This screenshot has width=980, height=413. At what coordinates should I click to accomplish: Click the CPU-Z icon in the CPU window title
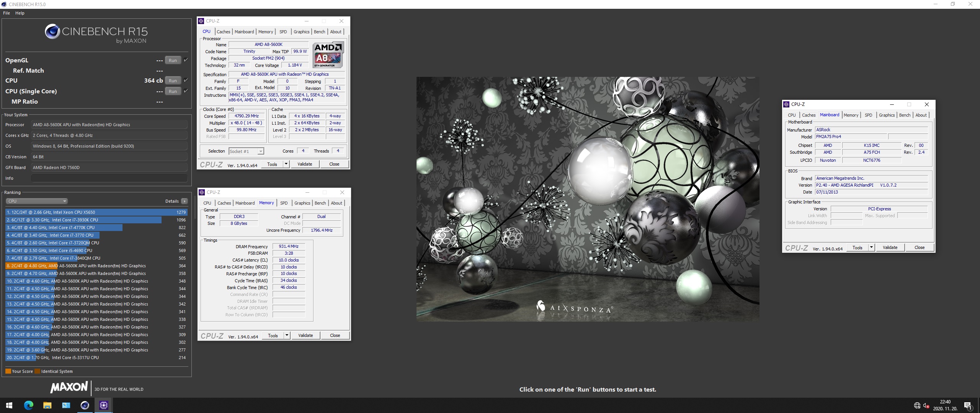click(x=201, y=21)
